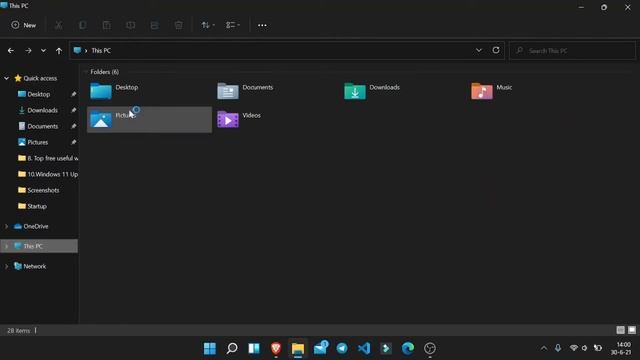Switch to details view in status bar
Image resolution: width=640 pixels, height=360 pixels.
[620, 330]
